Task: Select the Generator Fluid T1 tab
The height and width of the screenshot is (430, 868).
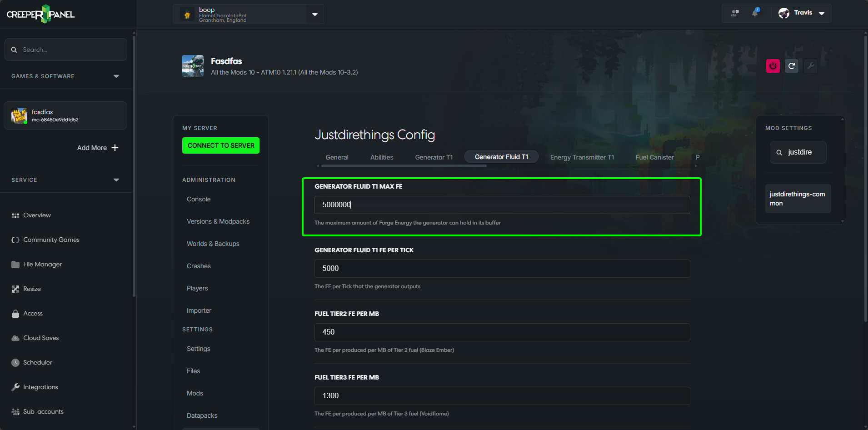Action: tap(501, 157)
